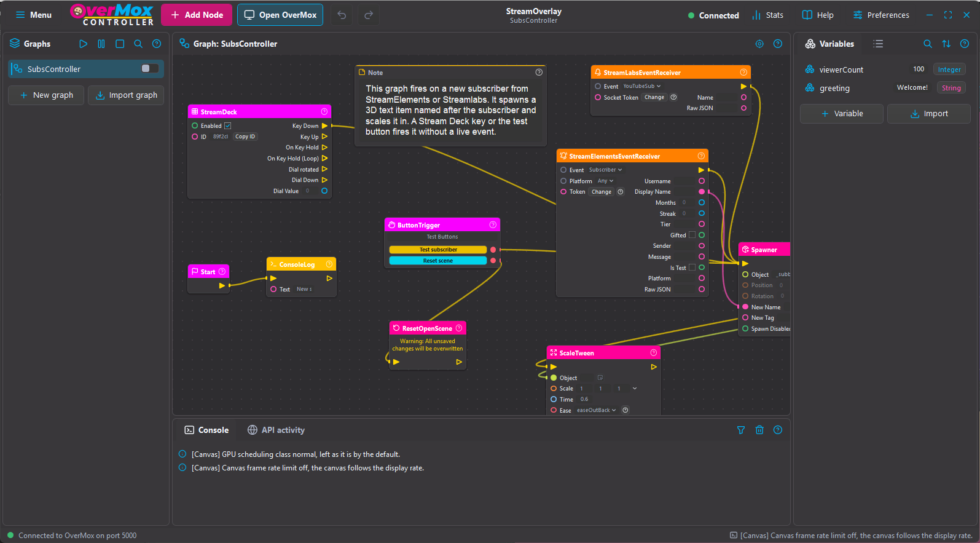Open the main Menu
Screen dimensions: 980x543
[33, 15]
